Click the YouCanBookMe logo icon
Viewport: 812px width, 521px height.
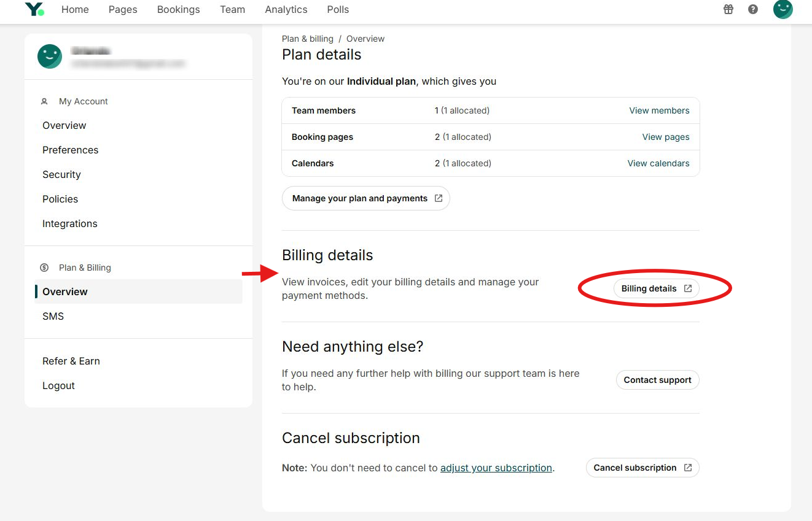pos(34,9)
